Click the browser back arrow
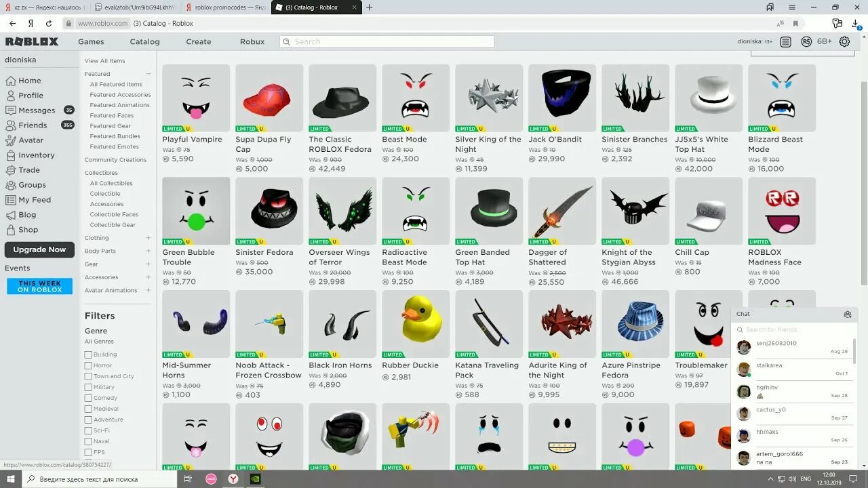The image size is (868, 488). pyautogui.click(x=12, y=23)
